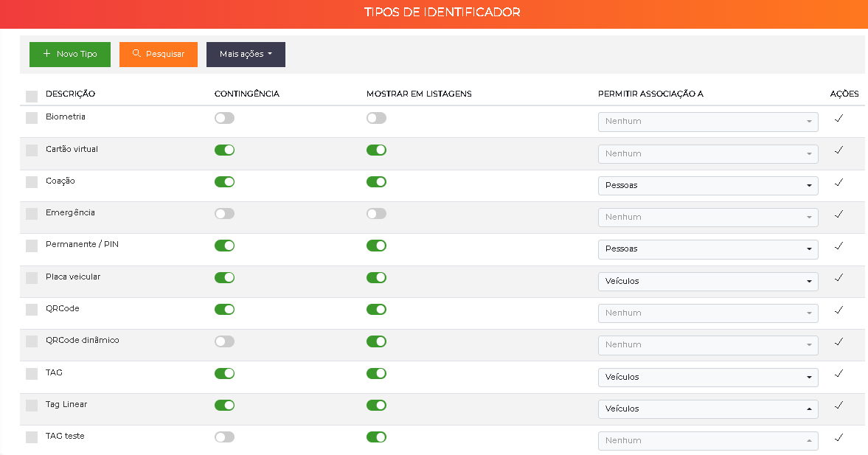Tick the Coação row checkbox

(32, 181)
